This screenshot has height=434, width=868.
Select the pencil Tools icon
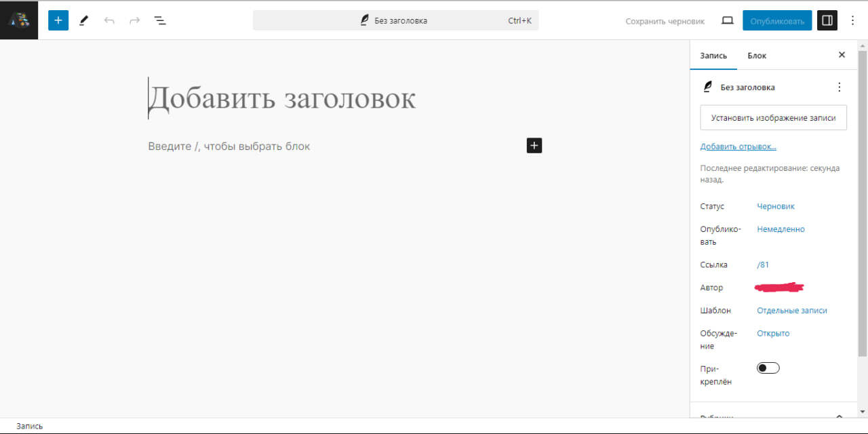[x=84, y=21]
